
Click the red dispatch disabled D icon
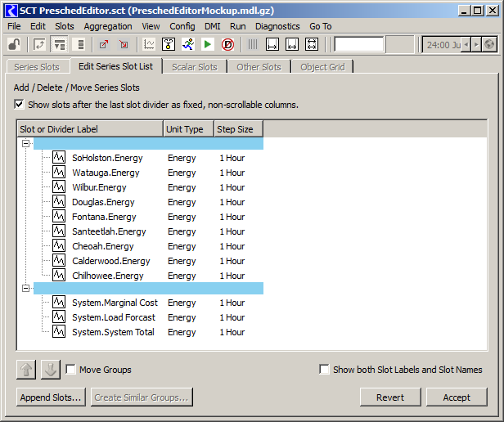(x=227, y=44)
